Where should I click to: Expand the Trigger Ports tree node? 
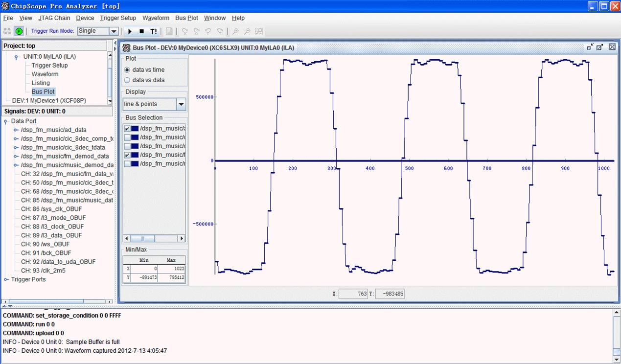click(6, 279)
